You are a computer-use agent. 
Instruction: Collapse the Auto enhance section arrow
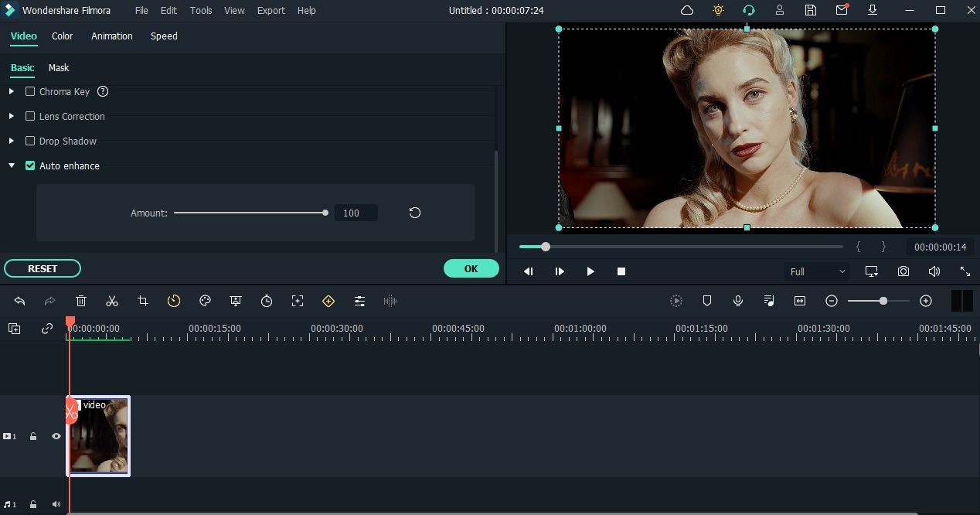(11, 165)
